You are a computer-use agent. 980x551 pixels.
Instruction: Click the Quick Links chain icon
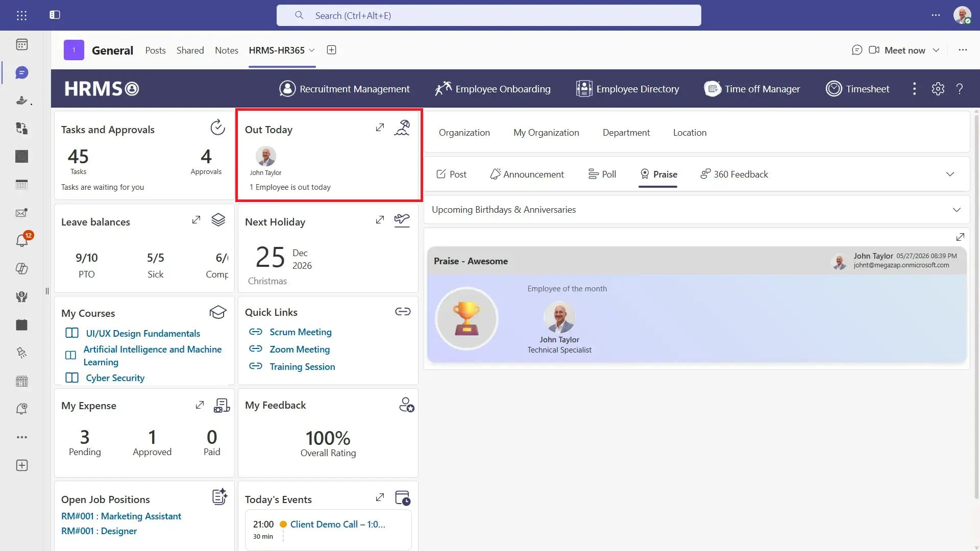pos(403,311)
